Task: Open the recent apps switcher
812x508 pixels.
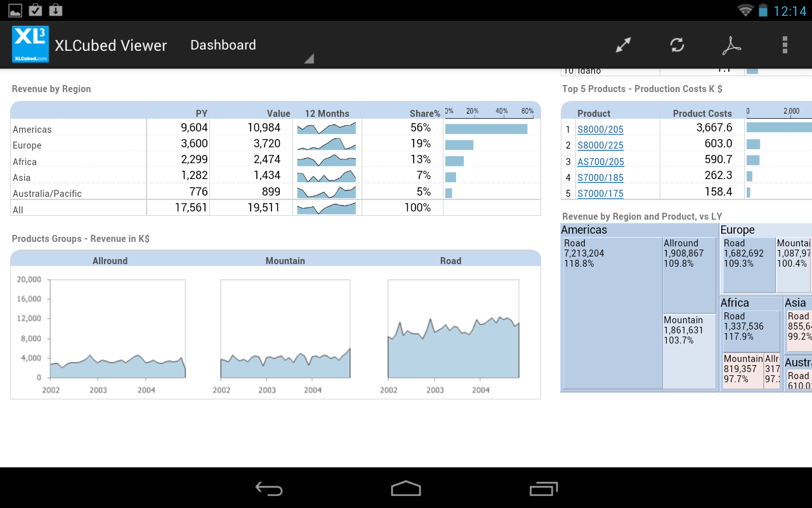Action: point(542,489)
